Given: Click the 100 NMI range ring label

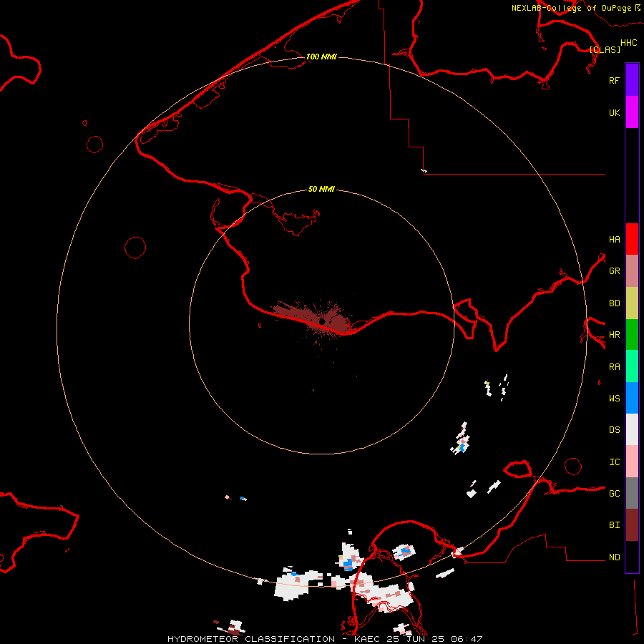Looking at the screenshot, I should pos(321,57).
